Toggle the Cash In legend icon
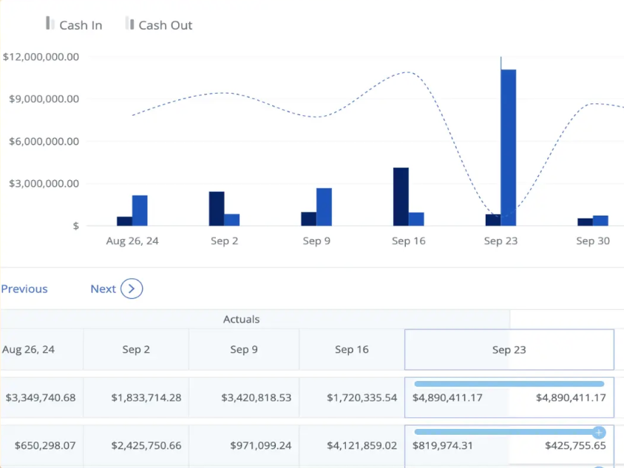 point(50,23)
